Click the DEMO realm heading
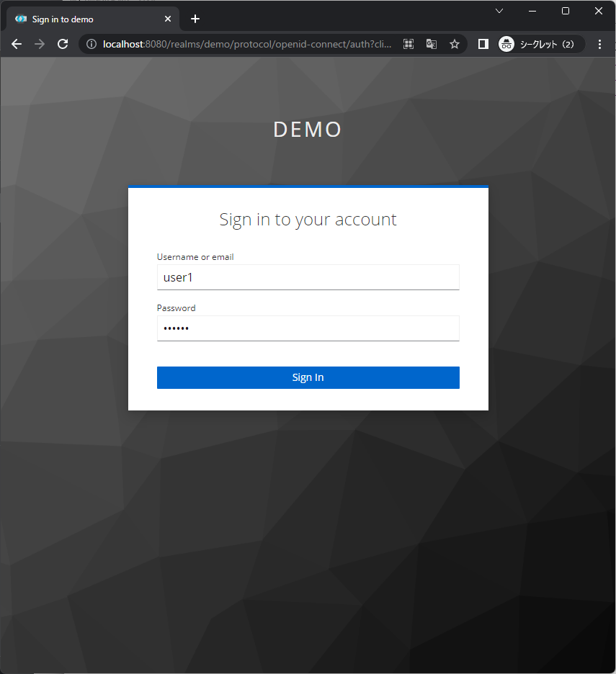Image resolution: width=616 pixels, height=674 pixels. [x=308, y=130]
